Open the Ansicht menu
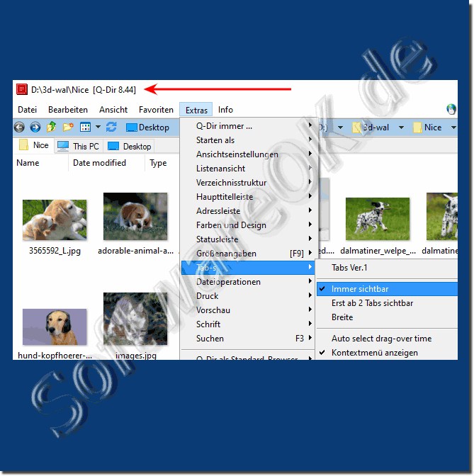The image size is (474, 476). [113, 110]
